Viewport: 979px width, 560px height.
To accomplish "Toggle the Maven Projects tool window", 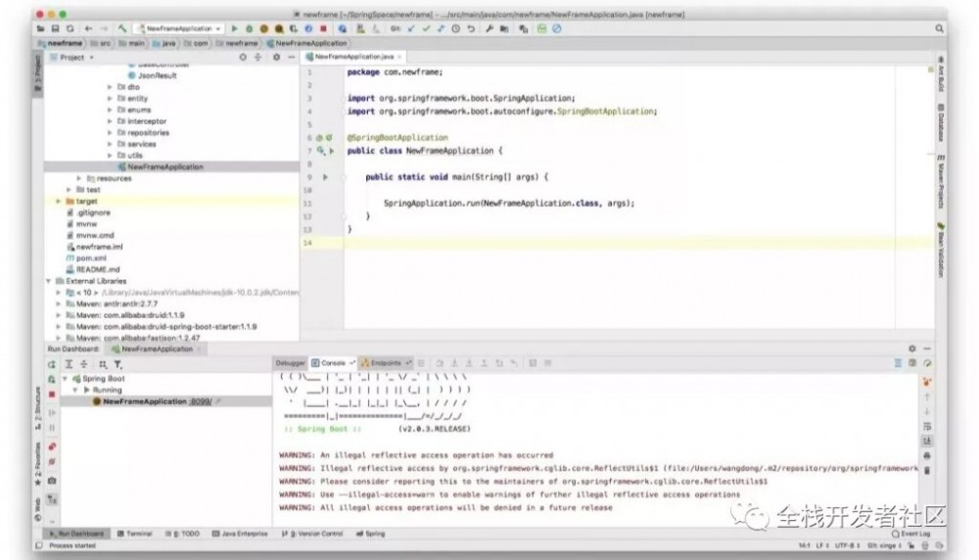I will click(x=940, y=182).
